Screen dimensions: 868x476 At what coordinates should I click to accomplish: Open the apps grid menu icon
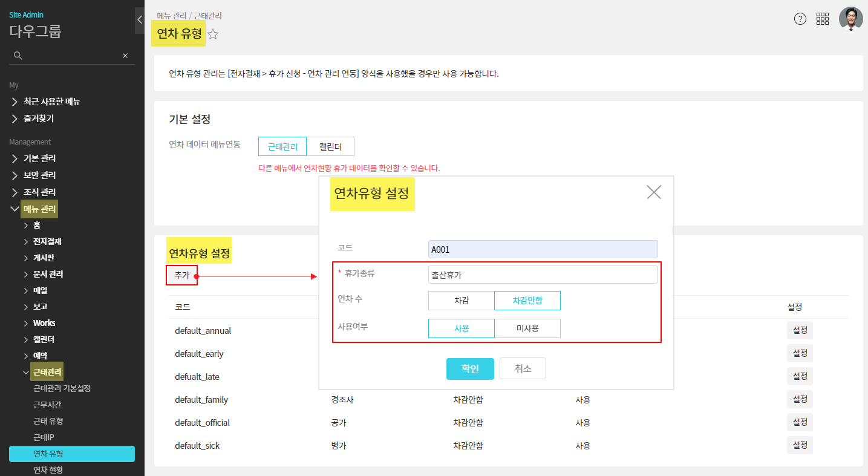point(822,19)
